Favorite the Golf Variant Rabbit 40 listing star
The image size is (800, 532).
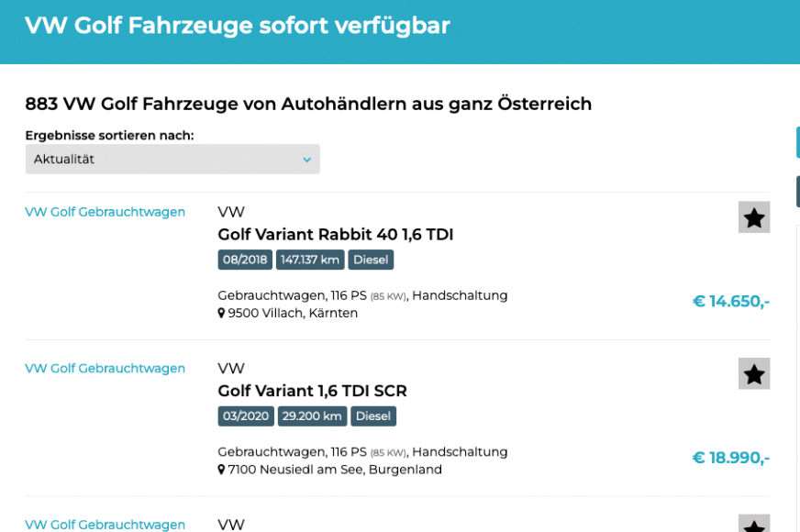(754, 217)
